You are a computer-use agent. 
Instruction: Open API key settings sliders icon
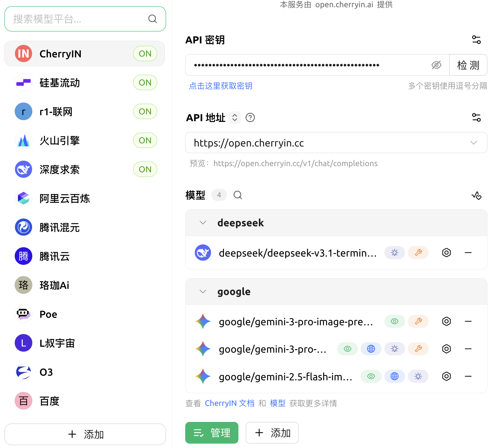[x=476, y=40]
